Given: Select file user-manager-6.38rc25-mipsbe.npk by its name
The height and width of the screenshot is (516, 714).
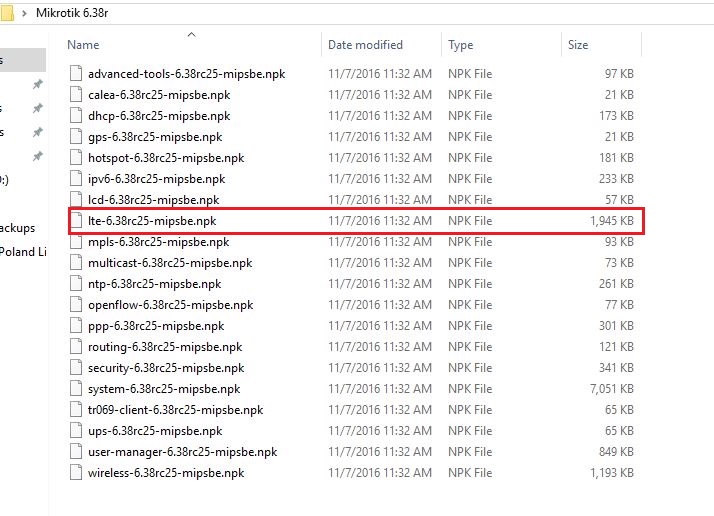Looking at the screenshot, I should coord(183,452).
